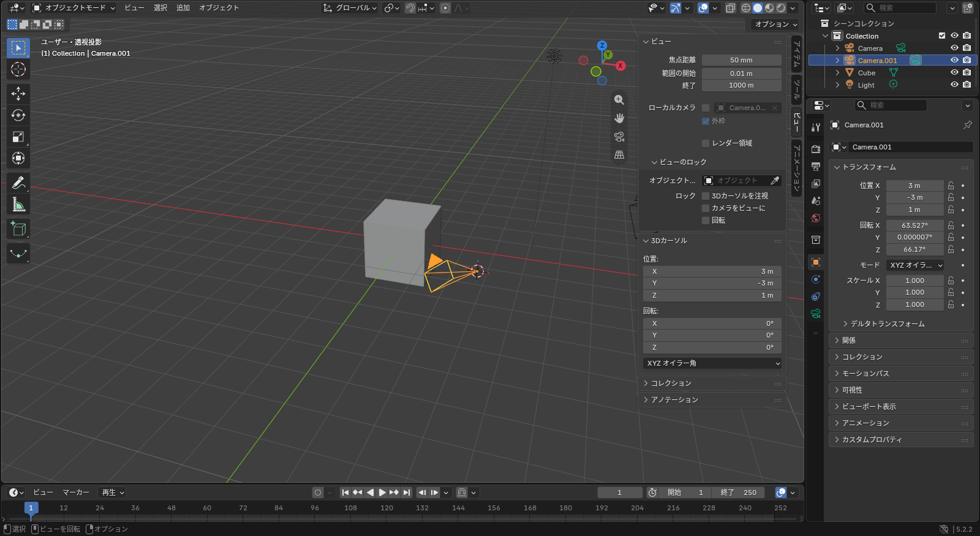Viewport: 980px width, 536px height.
Task: Select the Annotate pencil tool
Action: pyautogui.click(x=18, y=183)
